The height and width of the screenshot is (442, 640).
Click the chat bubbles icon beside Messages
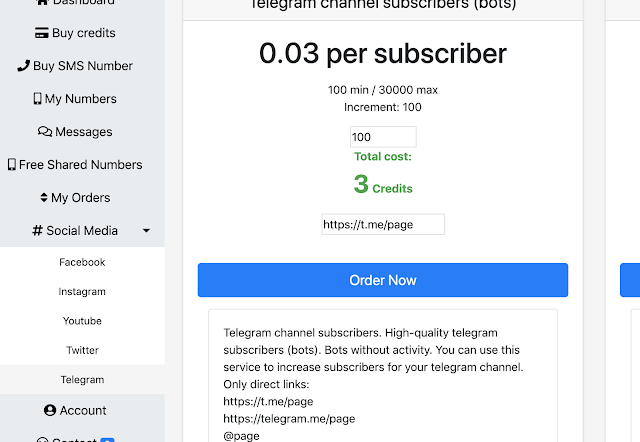(45, 131)
